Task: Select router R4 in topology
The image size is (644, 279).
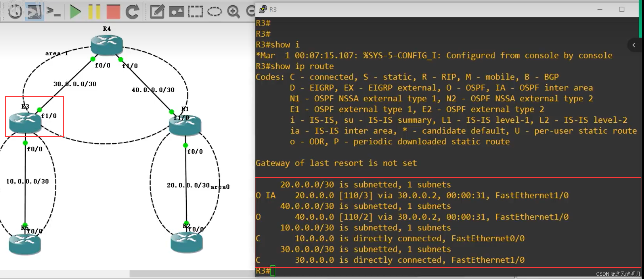Action: coord(107,45)
